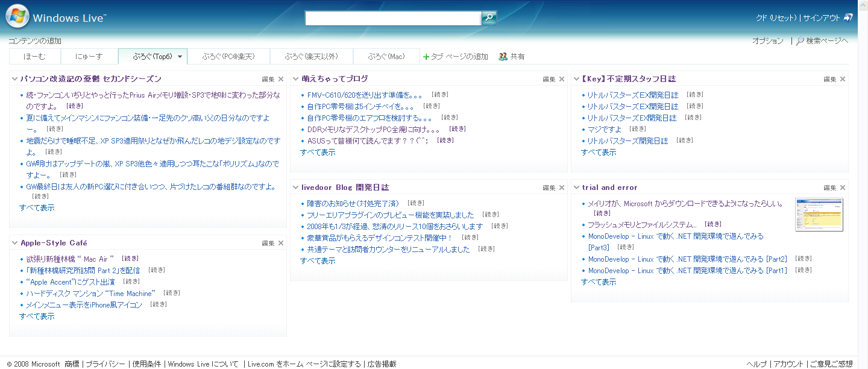The image size is (868, 369).
Task: Collapse the trial and error module
Action: point(577,188)
